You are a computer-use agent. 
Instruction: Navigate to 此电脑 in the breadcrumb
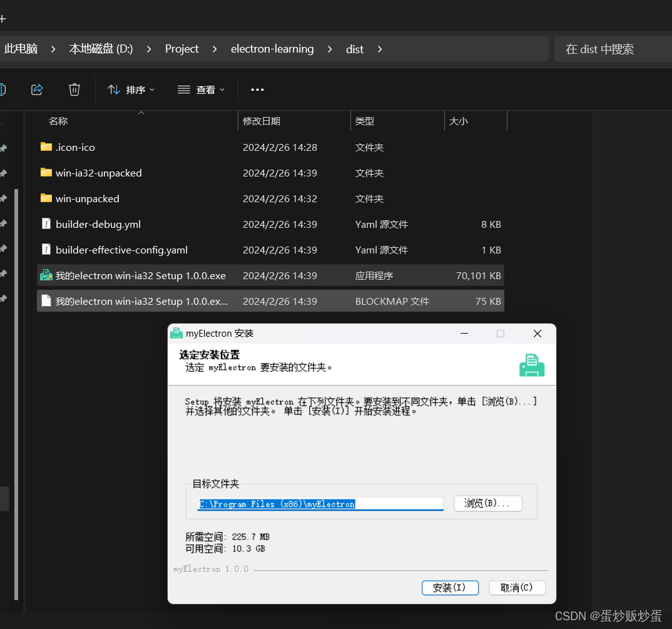coord(21,49)
